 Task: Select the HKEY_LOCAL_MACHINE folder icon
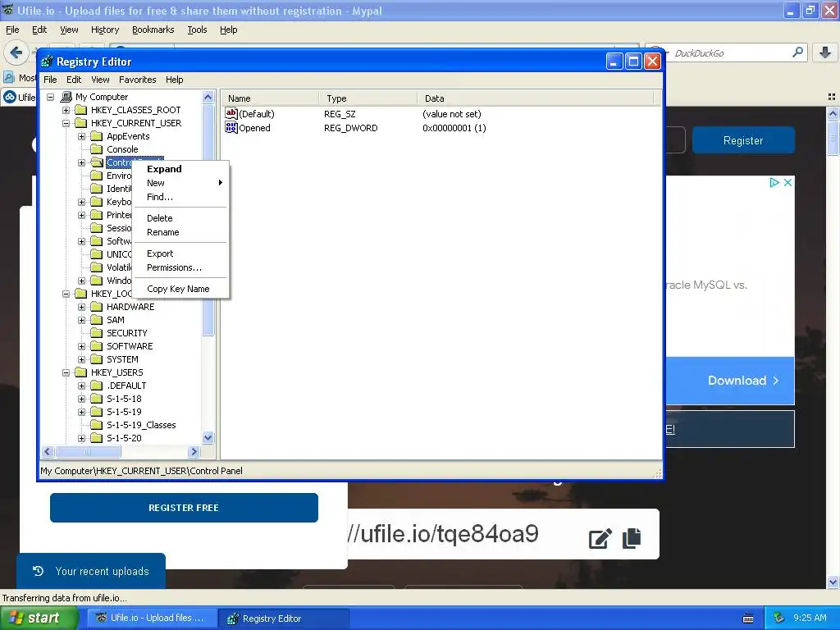point(81,294)
